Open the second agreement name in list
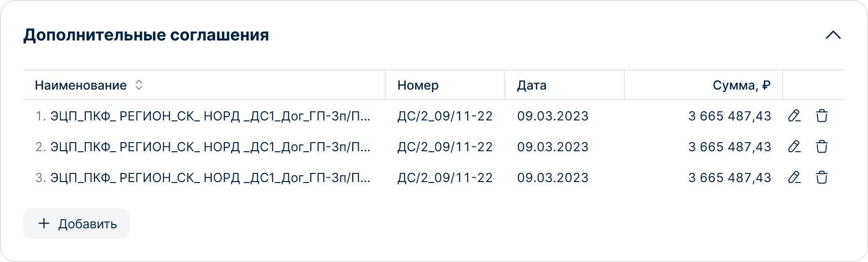This screenshot has width=868, height=262. click(x=210, y=147)
